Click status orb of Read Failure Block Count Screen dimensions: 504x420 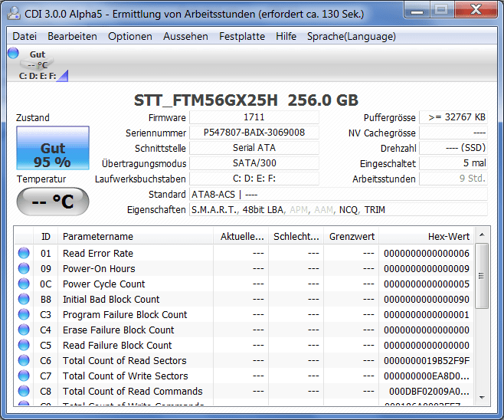coord(24,345)
